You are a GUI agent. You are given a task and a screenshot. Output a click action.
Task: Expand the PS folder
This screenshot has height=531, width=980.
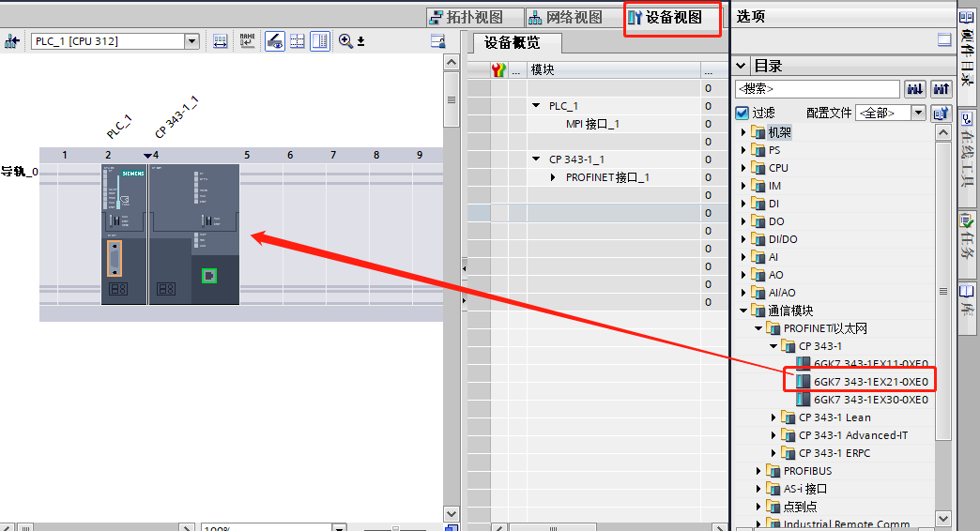pyautogui.click(x=743, y=150)
